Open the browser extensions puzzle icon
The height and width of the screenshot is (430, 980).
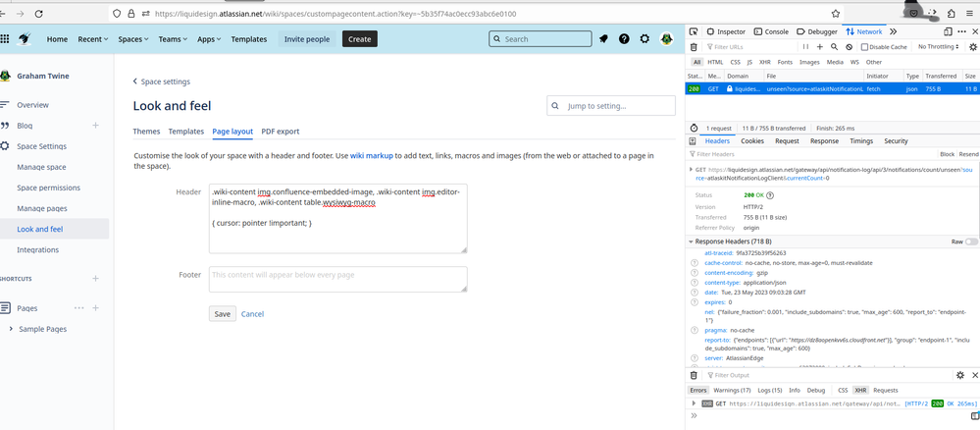click(951, 13)
